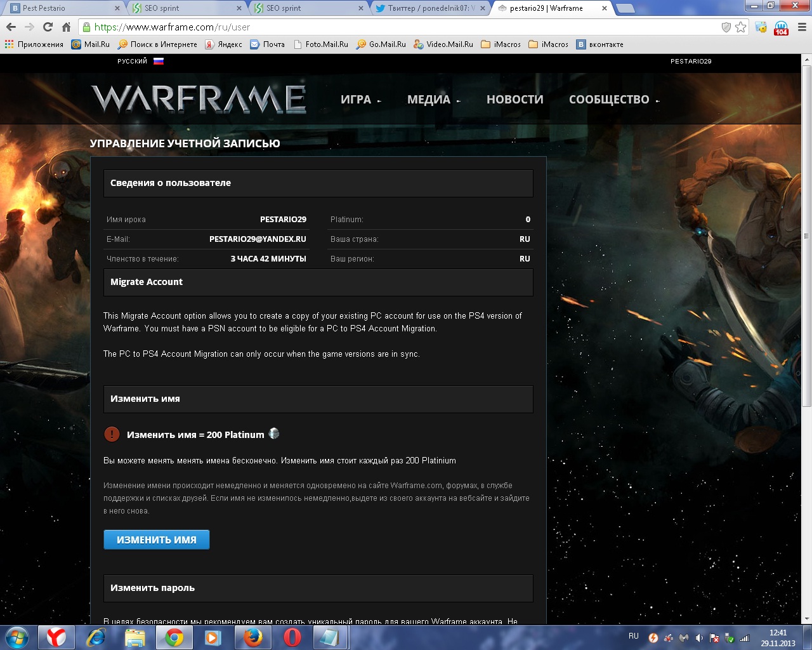
Task: Open media player taskbar icon
Action: click(213, 637)
